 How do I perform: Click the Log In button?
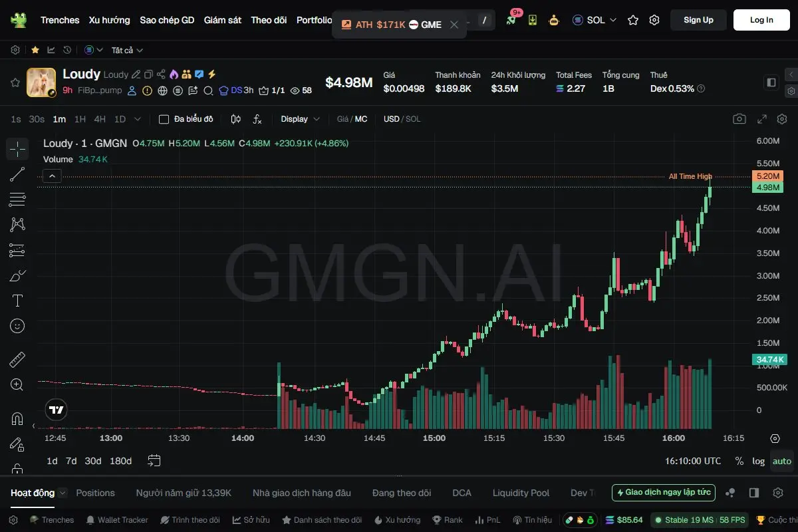point(761,20)
